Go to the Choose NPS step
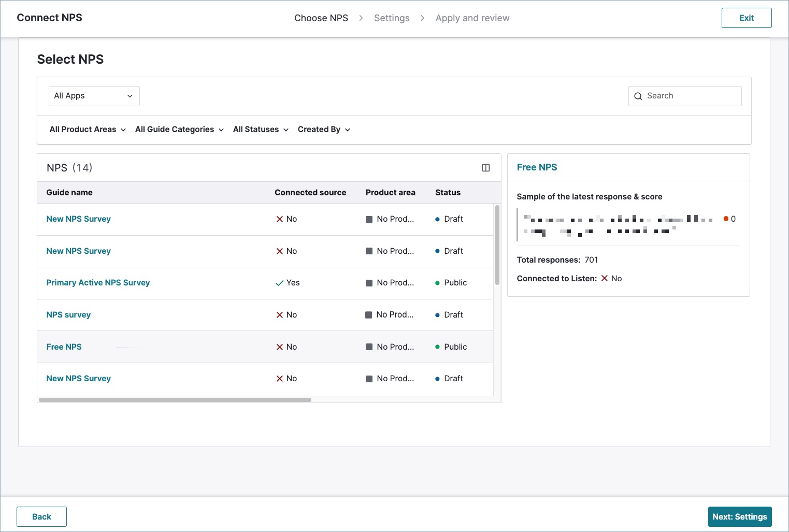789x532 pixels. pos(321,18)
